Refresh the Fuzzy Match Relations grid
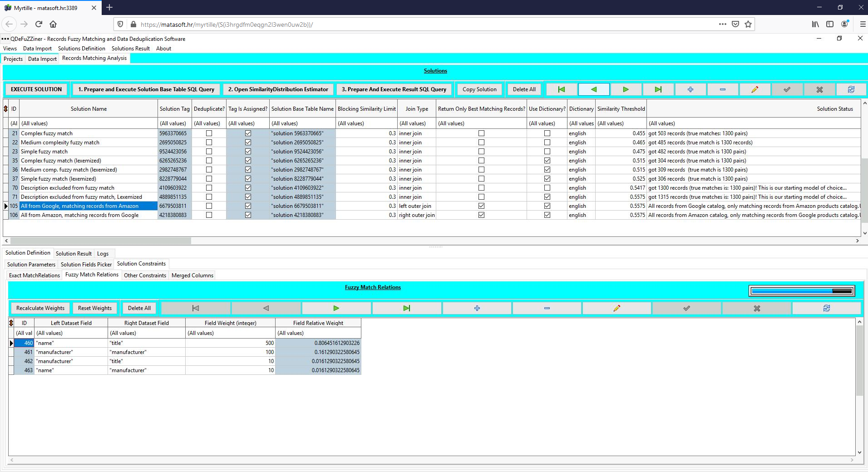The image size is (868, 472). click(826, 308)
